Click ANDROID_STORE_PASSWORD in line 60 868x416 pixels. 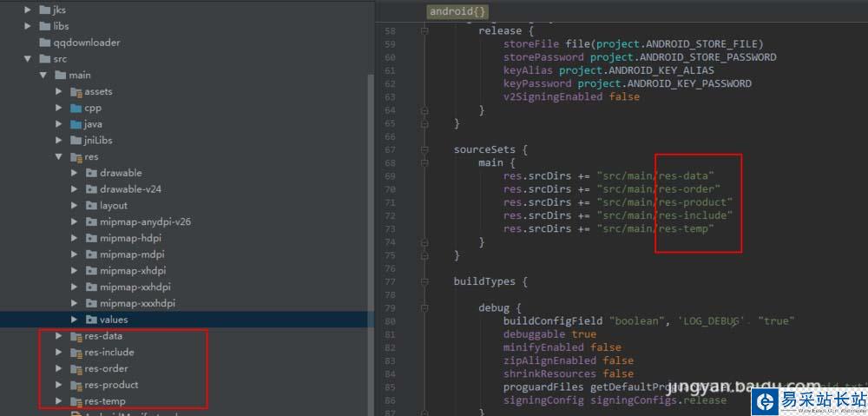click(x=708, y=57)
